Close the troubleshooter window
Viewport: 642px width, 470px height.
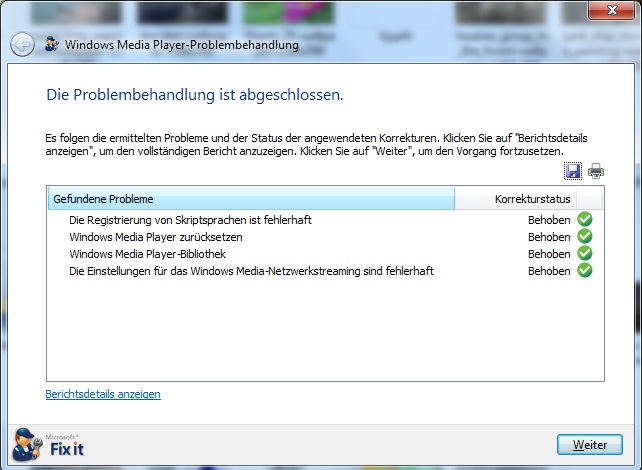[611, 9]
